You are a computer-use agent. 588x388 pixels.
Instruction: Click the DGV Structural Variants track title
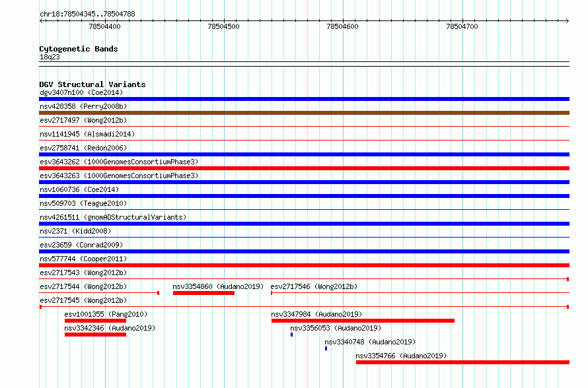coord(92,84)
